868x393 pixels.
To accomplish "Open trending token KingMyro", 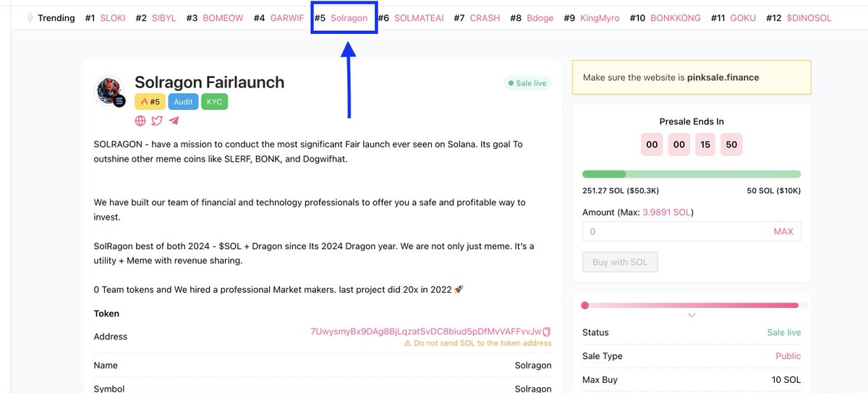I will tap(600, 17).
